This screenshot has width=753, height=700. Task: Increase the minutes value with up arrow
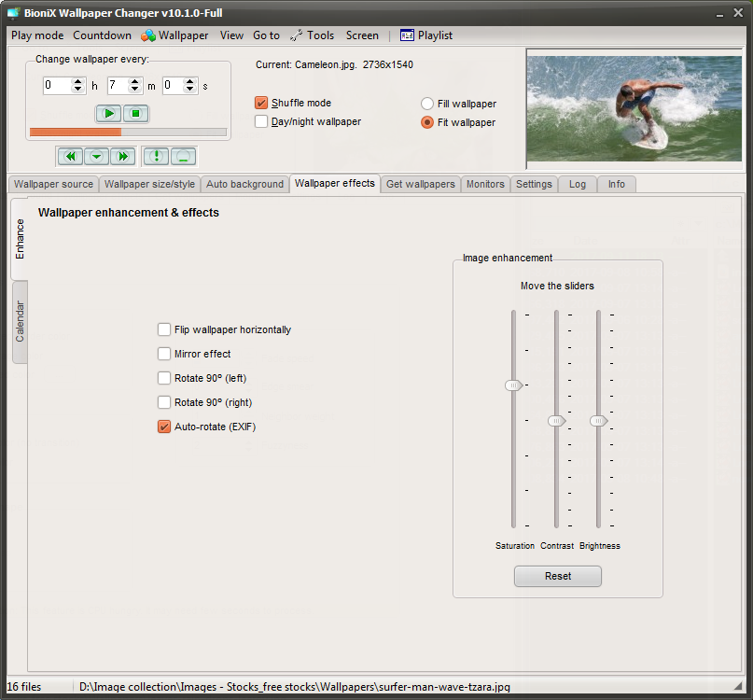pyautogui.click(x=135, y=82)
